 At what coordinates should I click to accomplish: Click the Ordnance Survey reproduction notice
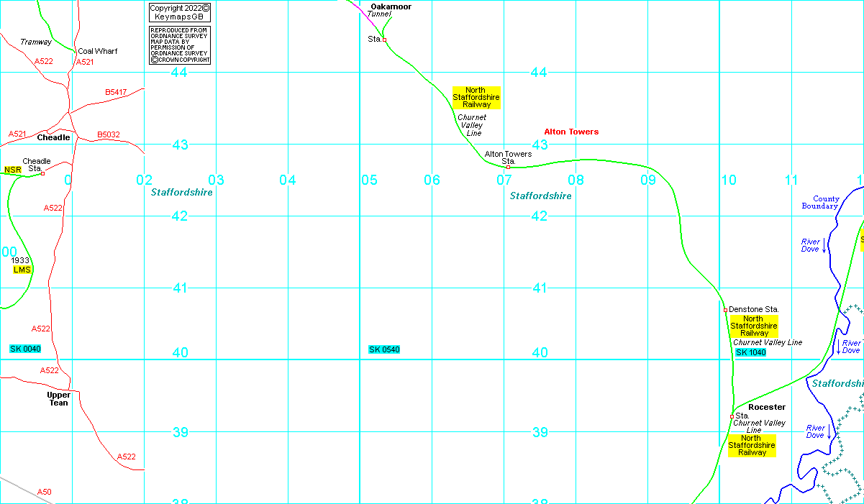[180, 45]
